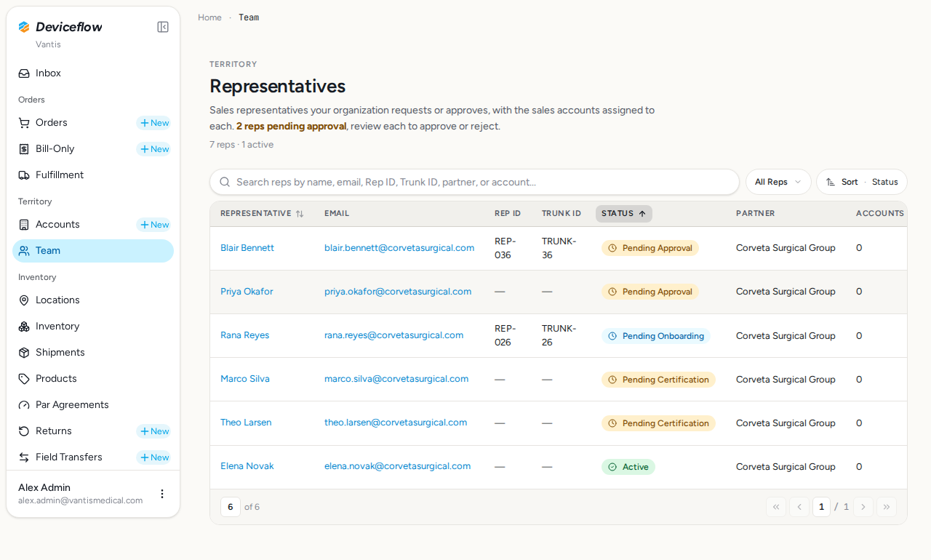Focus the search reps input field

click(474, 182)
